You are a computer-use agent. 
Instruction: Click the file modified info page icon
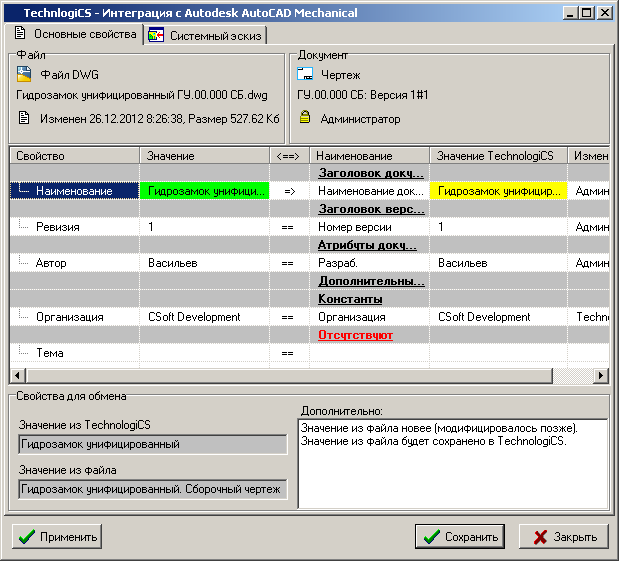click(24, 118)
